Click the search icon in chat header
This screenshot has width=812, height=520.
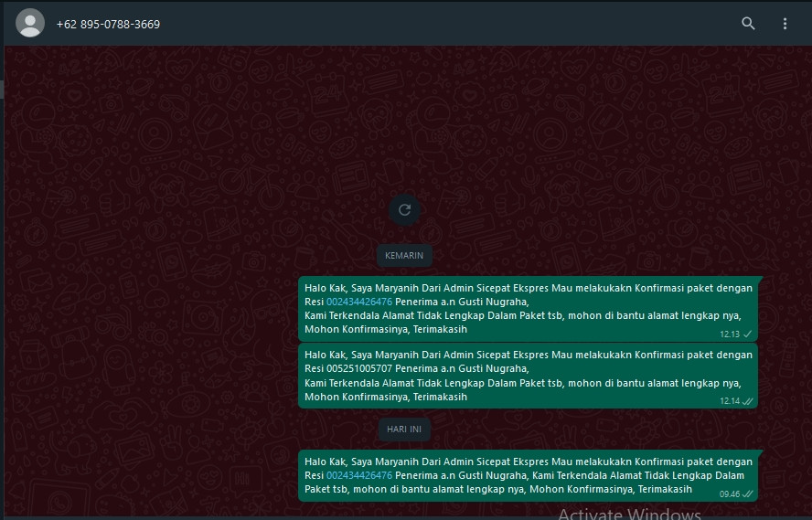pyautogui.click(x=748, y=23)
